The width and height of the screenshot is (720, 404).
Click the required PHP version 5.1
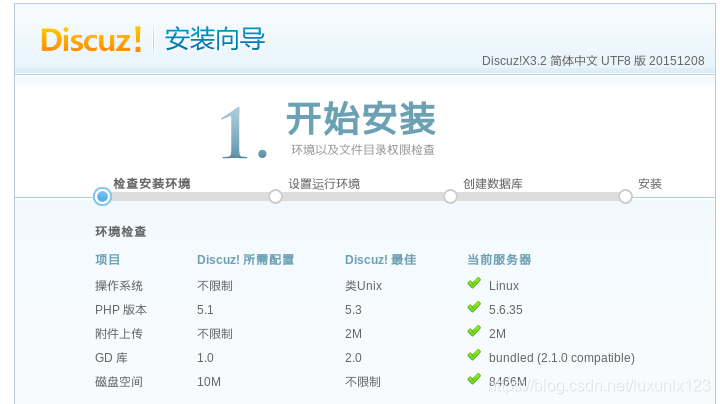(x=205, y=310)
